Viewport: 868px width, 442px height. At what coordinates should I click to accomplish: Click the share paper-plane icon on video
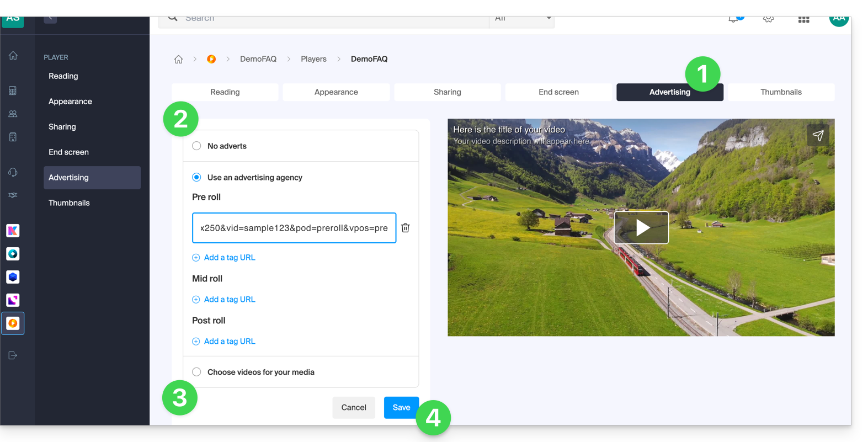pos(818,135)
